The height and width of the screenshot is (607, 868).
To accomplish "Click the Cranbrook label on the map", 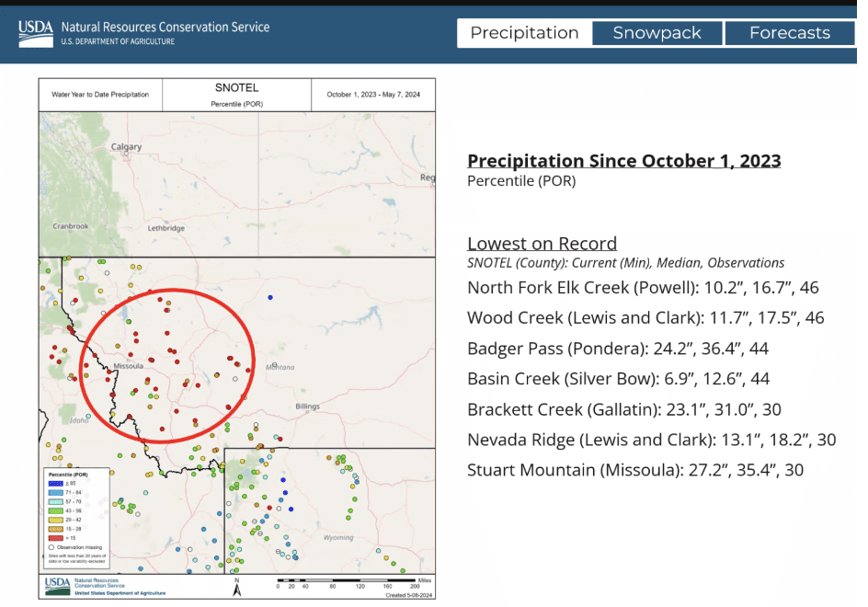I will coord(70,226).
